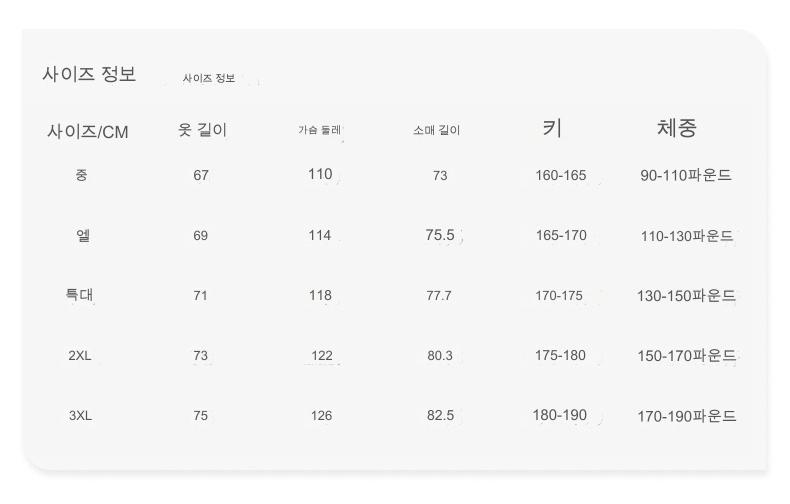This screenshot has height=504, width=790.
Task: Select the 150-170파운드 weight cell
Action: tap(687, 356)
